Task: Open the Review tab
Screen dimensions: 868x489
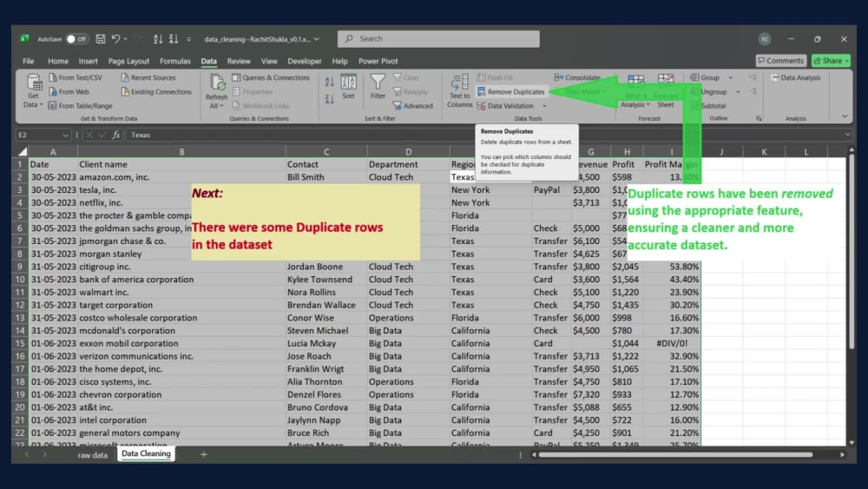Action: click(239, 61)
